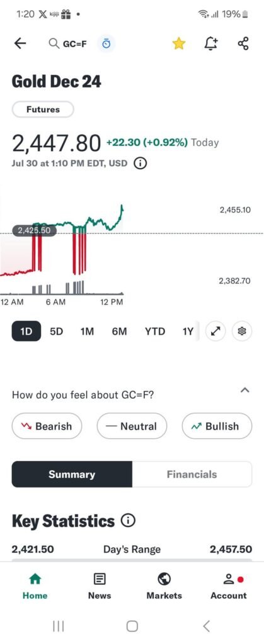
Task: Open Account in the bottom bar
Action: (229, 586)
